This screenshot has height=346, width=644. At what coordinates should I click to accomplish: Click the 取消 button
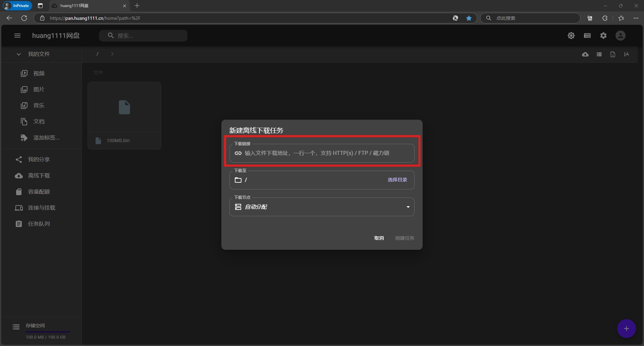(x=379, y=238)
